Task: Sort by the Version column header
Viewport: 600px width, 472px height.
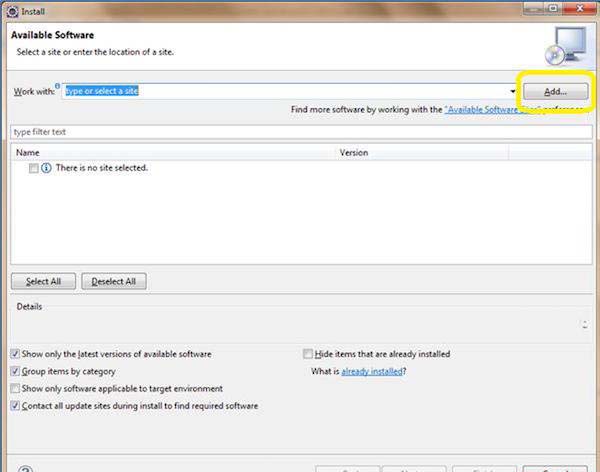Action: (x=422, y=152)
